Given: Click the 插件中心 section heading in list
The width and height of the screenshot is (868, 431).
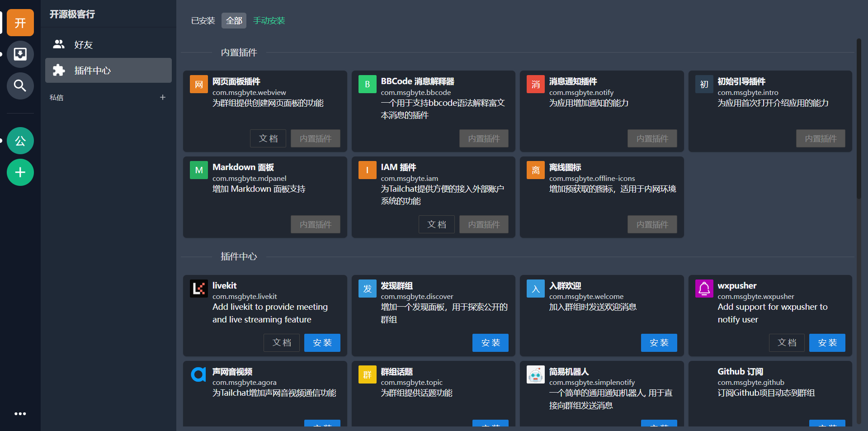Looking at the screenshot, I should click(x=239, y=256).
